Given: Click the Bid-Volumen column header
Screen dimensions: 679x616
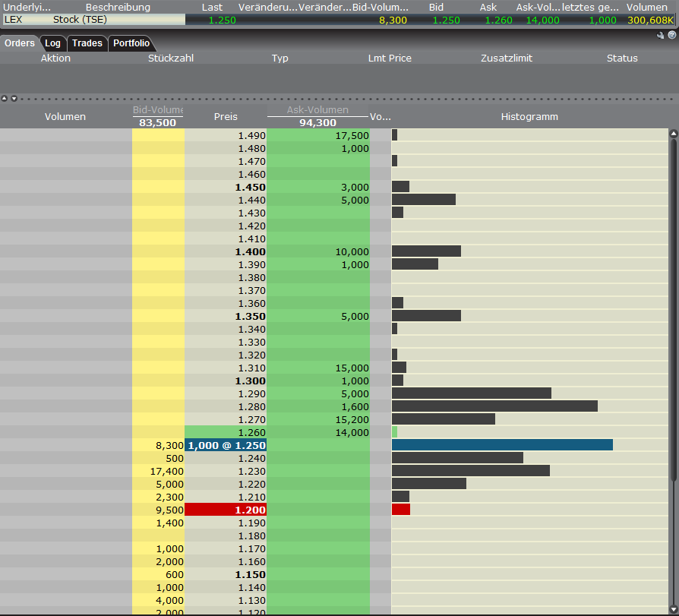Looking at the screenshot, I should (x=157, y=110).
